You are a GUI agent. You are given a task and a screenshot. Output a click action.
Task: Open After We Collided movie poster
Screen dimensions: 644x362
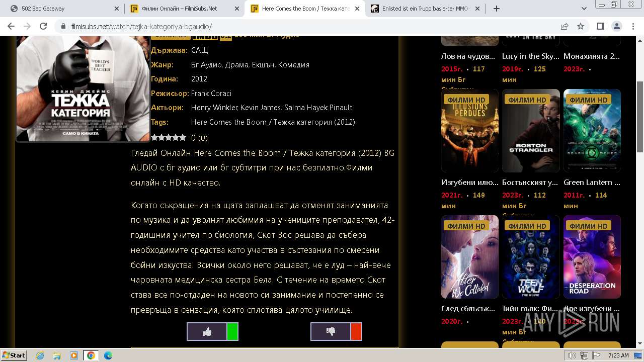click(x=470, y=257)
